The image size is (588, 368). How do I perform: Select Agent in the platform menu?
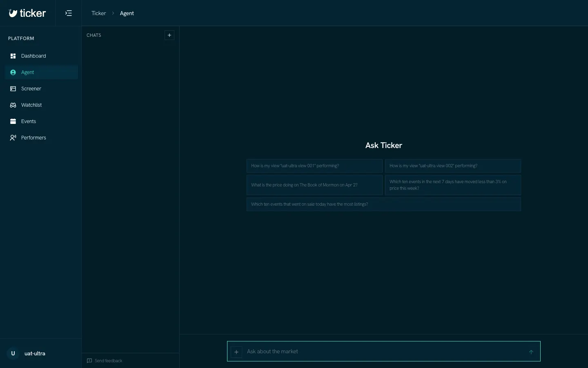point(41,72)
